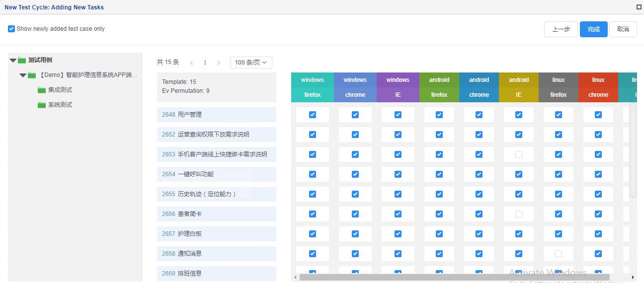
Task: Click the 完成 finish button
Action: 593,29
